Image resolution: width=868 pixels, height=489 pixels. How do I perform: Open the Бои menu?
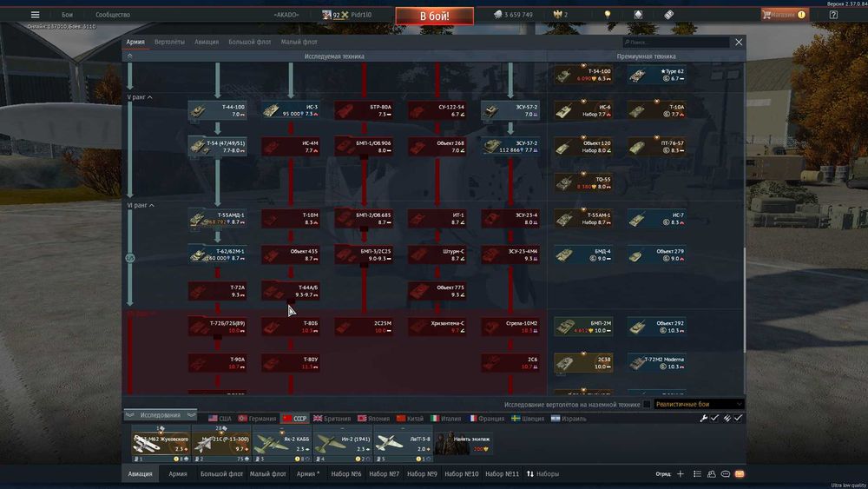67,15
